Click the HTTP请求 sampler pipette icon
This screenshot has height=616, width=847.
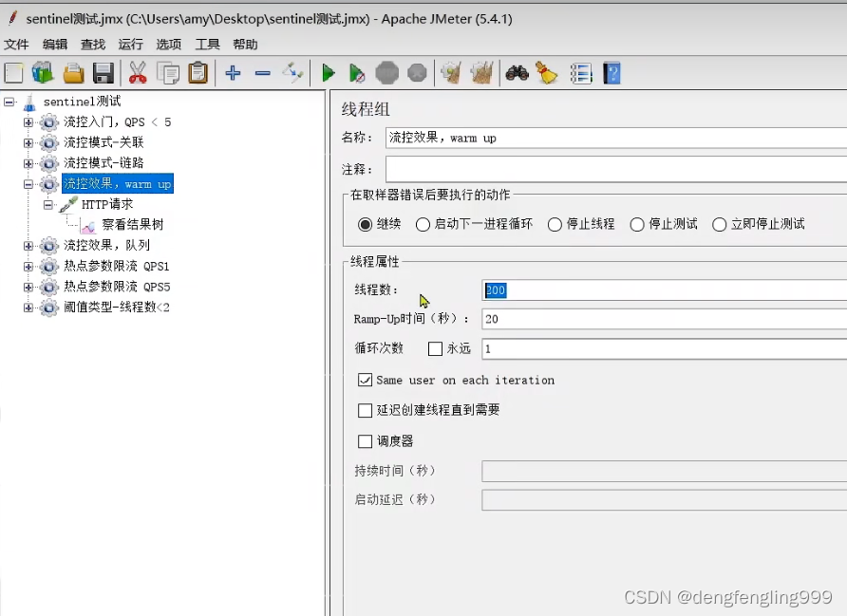[68, 204]
